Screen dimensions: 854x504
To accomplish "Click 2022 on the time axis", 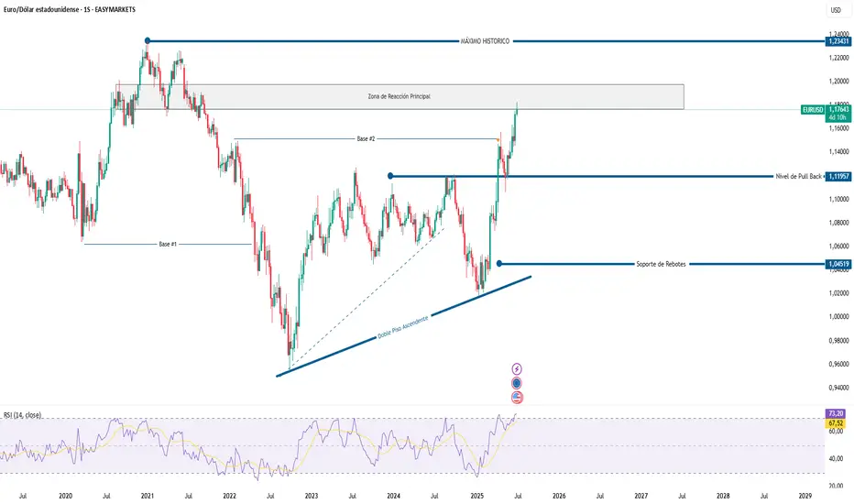I will coord(229,496).
